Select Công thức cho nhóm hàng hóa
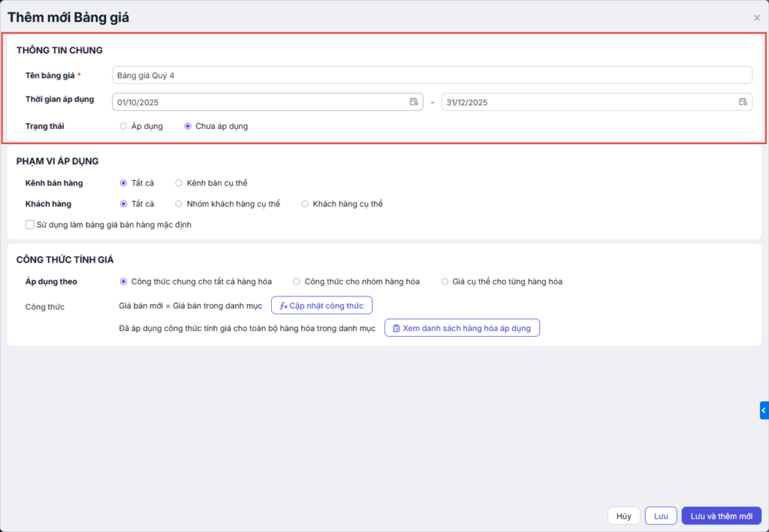The image size is (769, 532). (297, 281)
